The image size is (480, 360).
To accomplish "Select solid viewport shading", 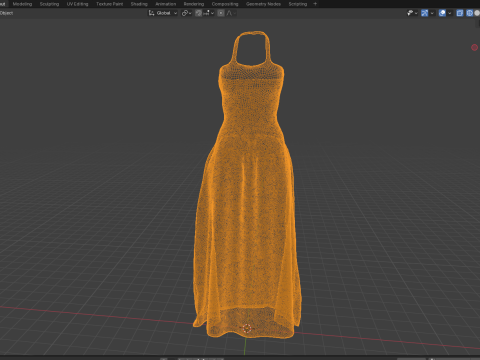I will [x=477, y=13].
